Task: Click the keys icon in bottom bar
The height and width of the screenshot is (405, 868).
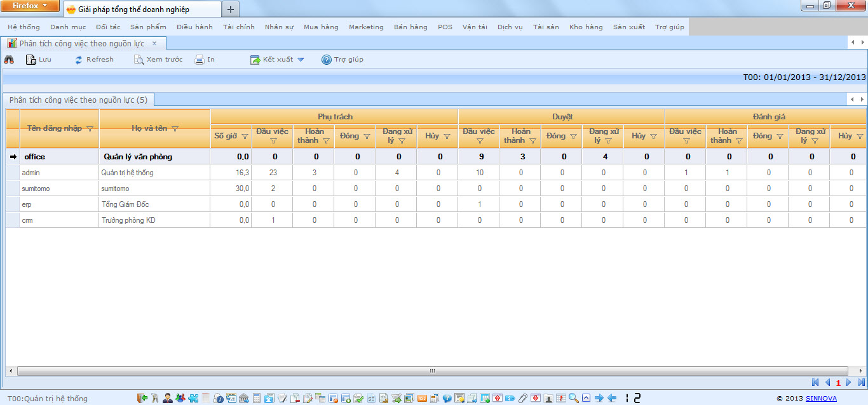Action: (154, 398)
